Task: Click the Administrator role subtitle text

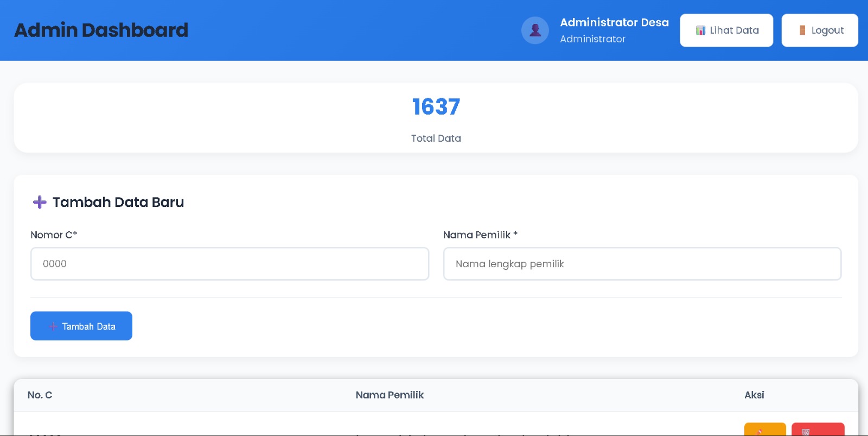Action: click(x=592, y=39)
